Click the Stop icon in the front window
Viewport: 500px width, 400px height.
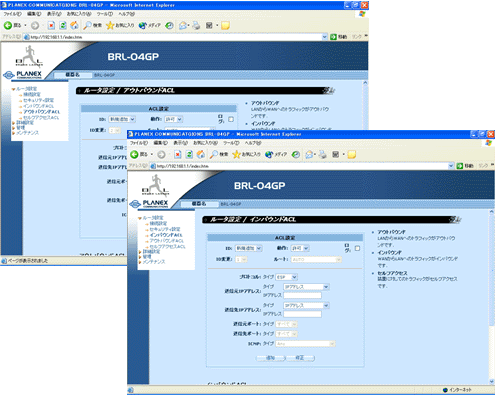tap(178, 154)
